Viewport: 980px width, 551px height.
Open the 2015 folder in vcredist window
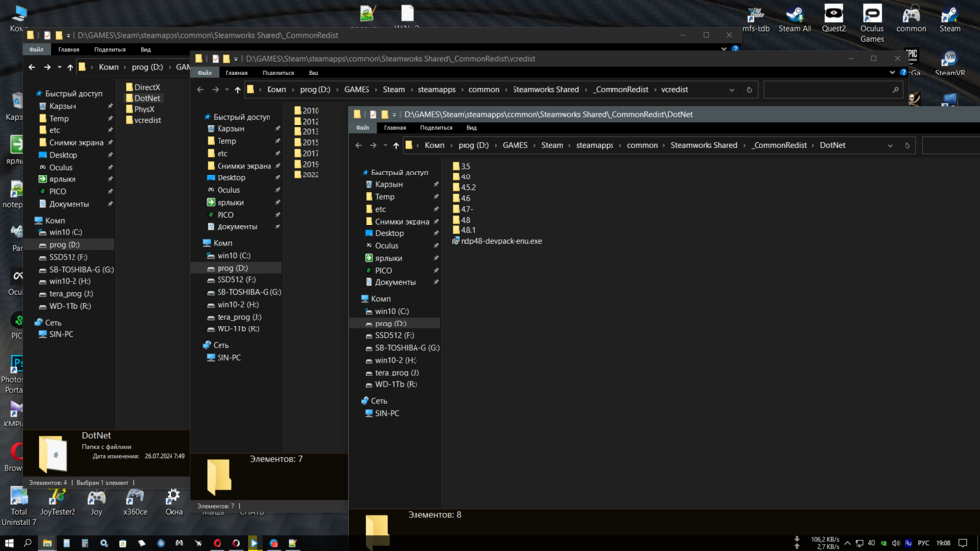(306, 142)
